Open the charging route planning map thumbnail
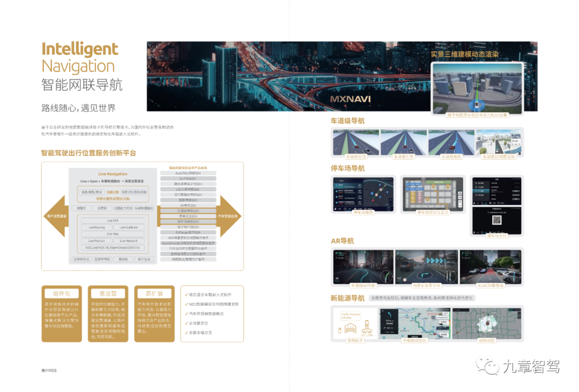 coord(415,323)
